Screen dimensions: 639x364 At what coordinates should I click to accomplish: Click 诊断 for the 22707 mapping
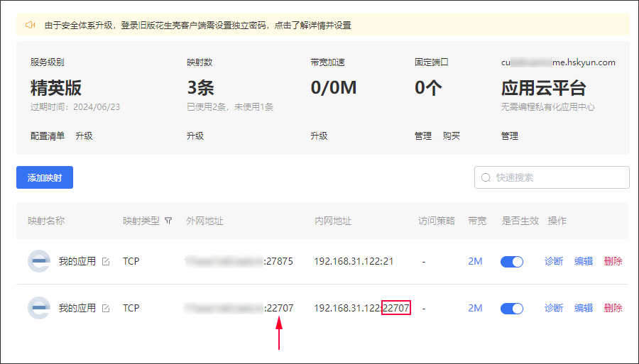click(554, 308)
